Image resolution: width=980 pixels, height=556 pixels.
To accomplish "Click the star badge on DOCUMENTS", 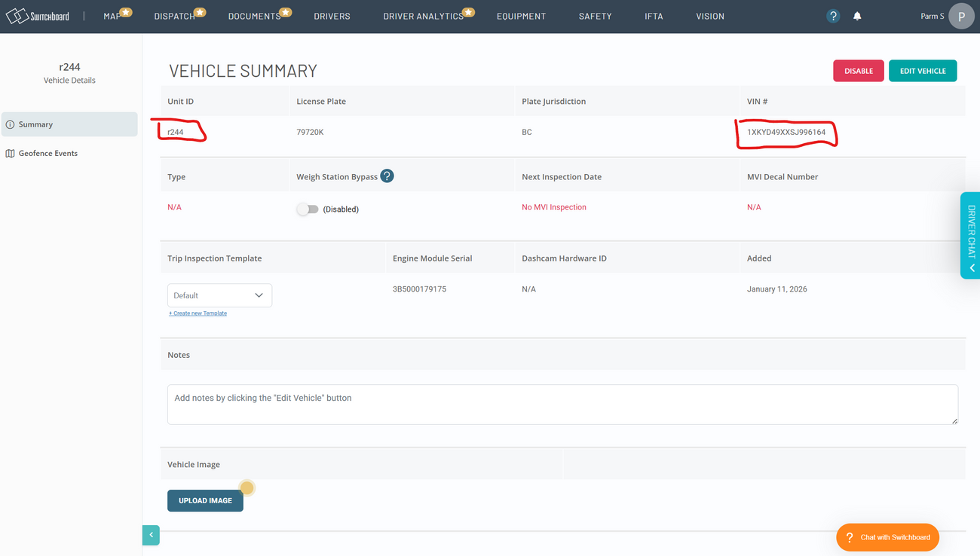I will pyautogui.click(x=285, y=11).
